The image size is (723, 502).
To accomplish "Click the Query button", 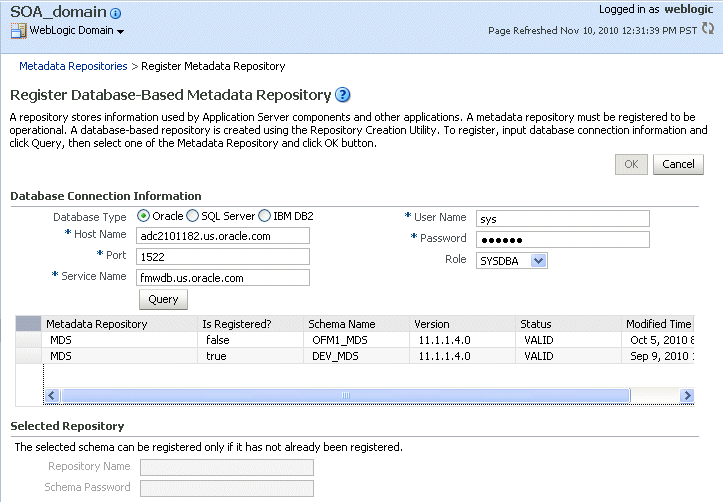I will coord(163,299).
